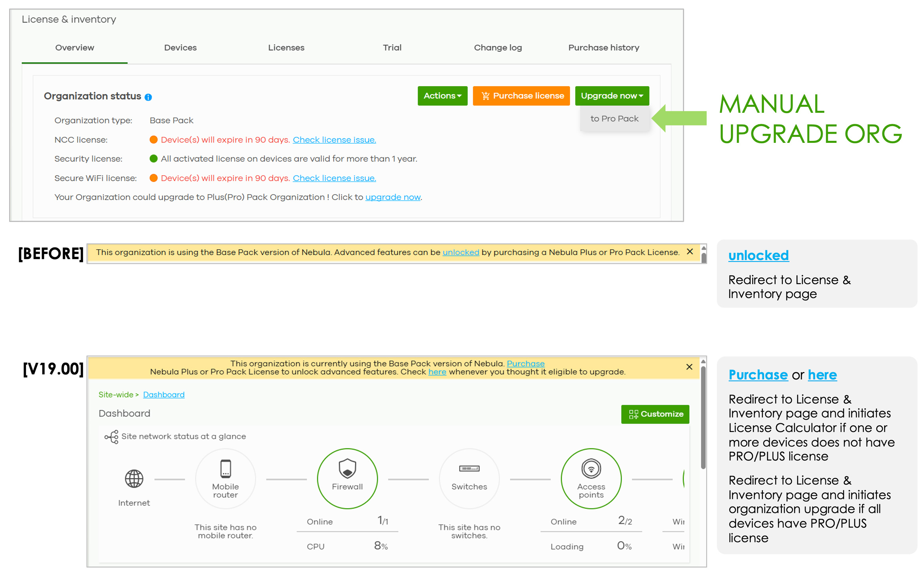Close the BEFORE notification banner
Screen dimensions: 924x588
690,252
